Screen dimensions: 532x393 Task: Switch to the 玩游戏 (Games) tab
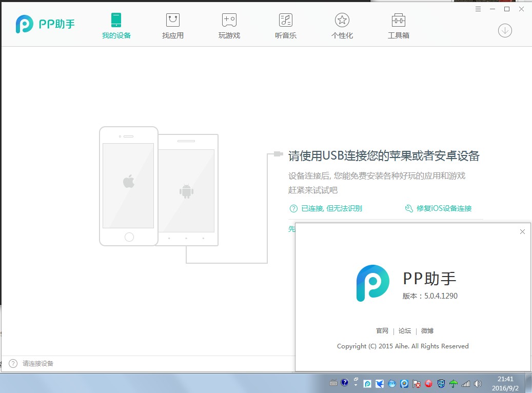229,26
